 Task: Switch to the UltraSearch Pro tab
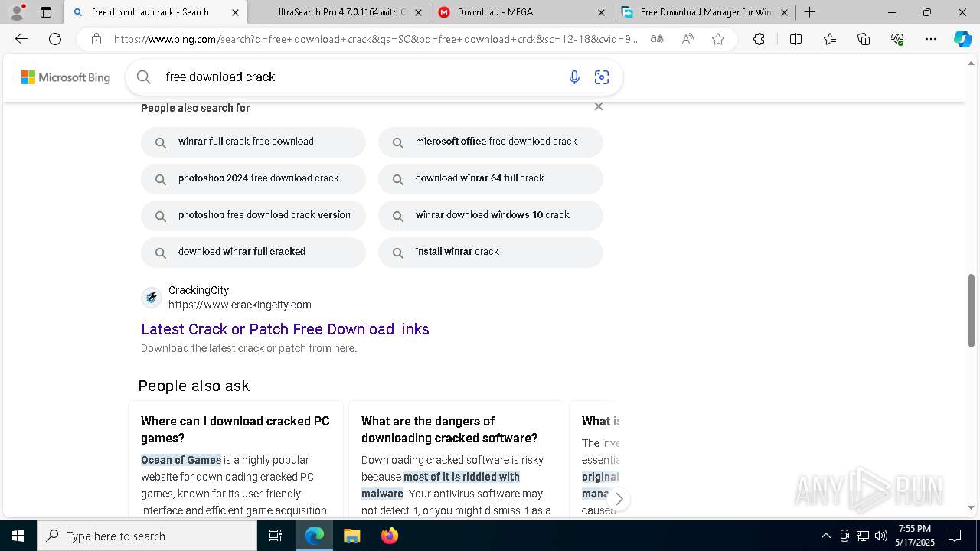tap(338, 12)
